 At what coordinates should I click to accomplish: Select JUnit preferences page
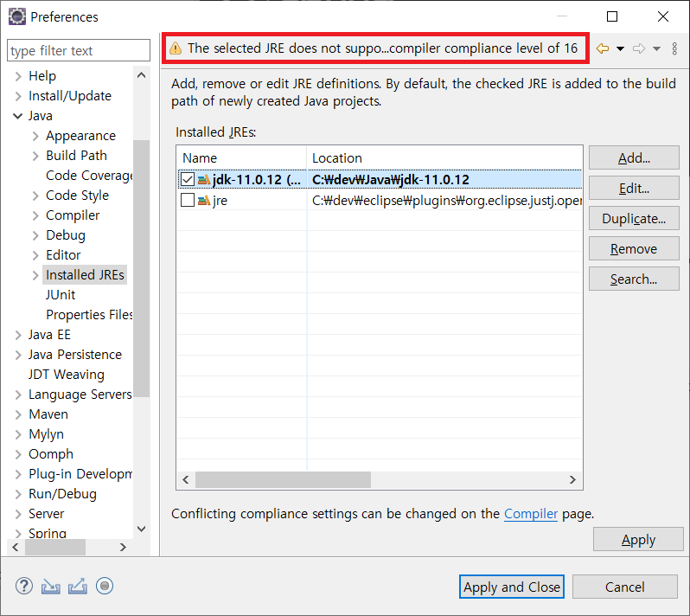click(x=61, y=294)
